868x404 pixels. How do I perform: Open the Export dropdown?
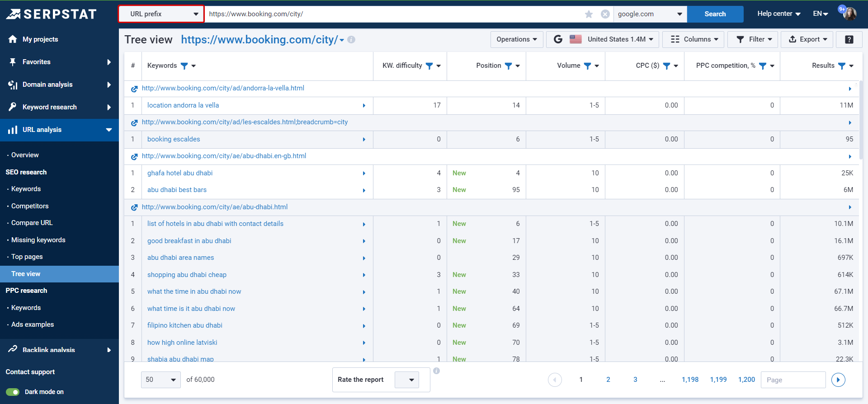click(808, 39)
